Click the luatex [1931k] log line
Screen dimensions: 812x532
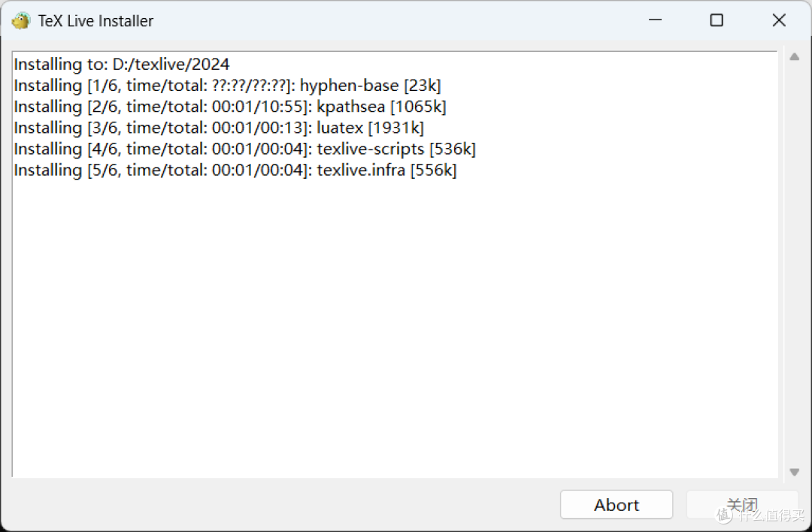coord(219,128)
